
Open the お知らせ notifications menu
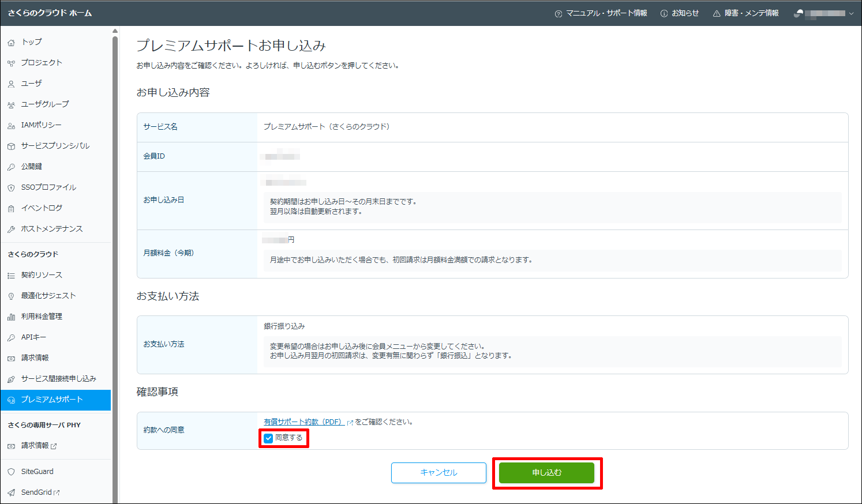pos(680,13)
